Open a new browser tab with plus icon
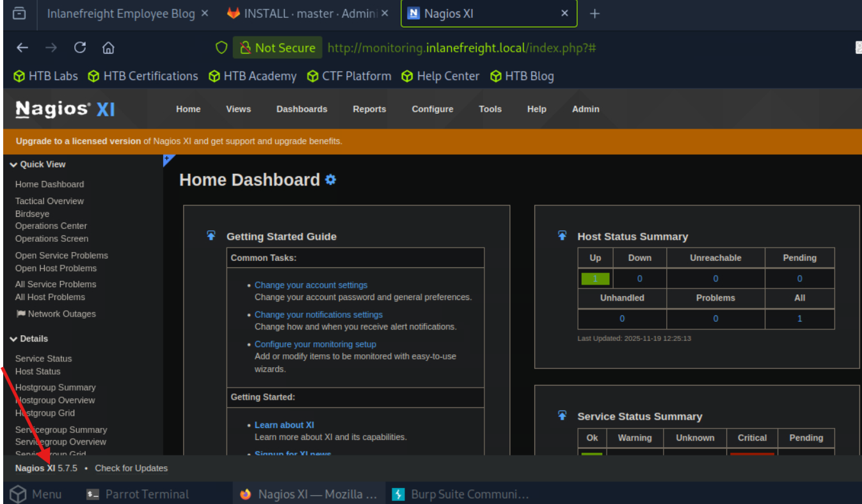862x504 pixels. click(595, 13)
